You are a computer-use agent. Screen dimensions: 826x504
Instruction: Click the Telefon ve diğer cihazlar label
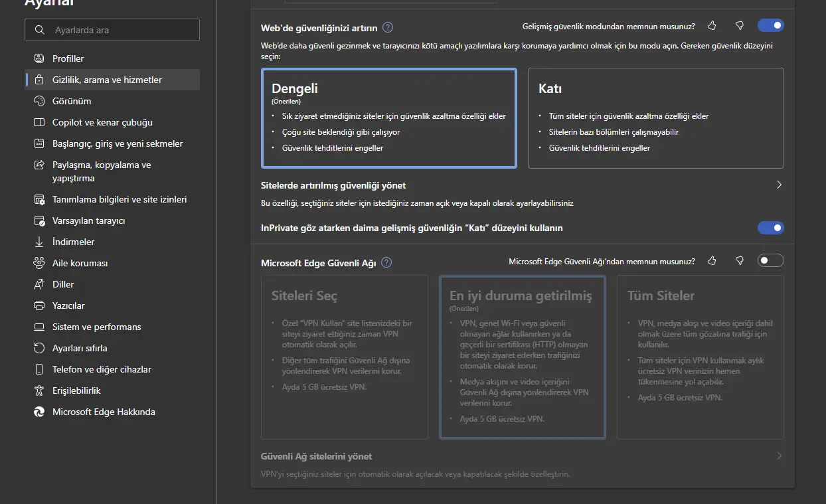(x=102, y=369)
